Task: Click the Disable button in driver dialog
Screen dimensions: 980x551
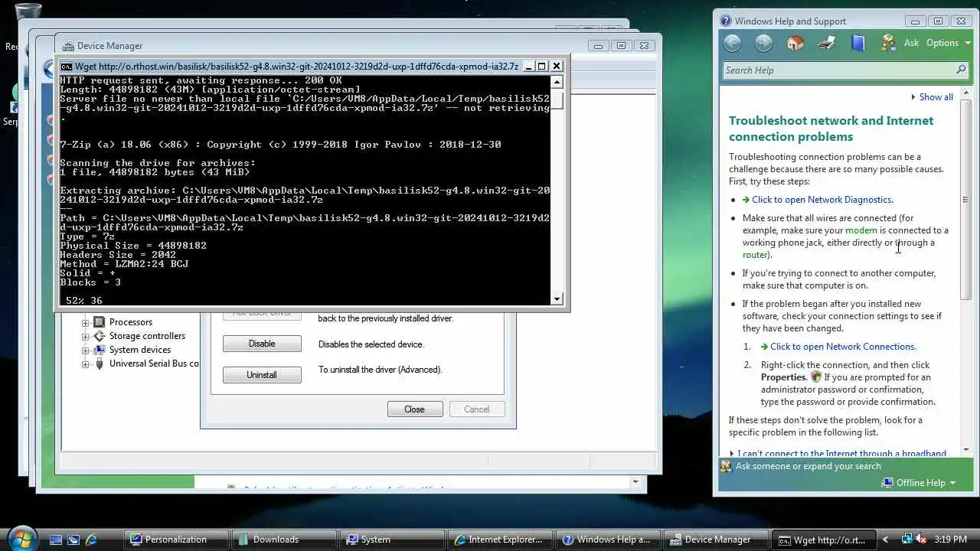Action: 262,344
